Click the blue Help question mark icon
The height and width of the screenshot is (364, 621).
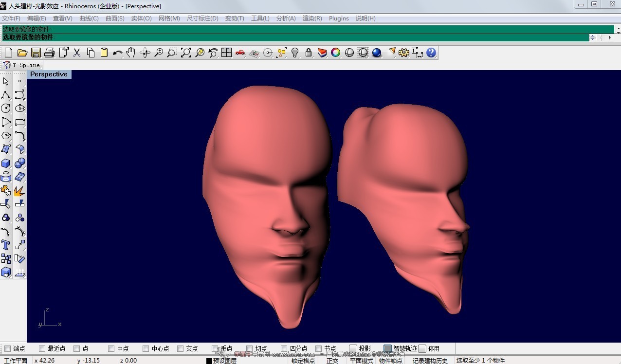point(431,53)
